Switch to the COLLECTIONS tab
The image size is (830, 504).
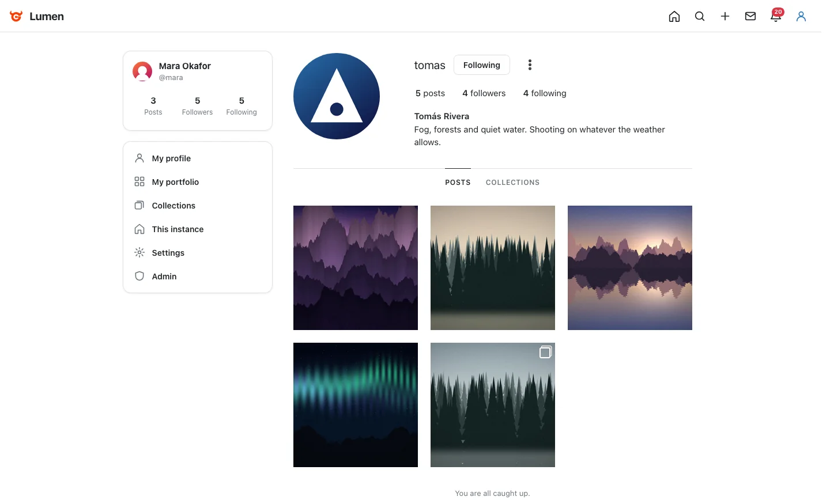click(513, 183)
